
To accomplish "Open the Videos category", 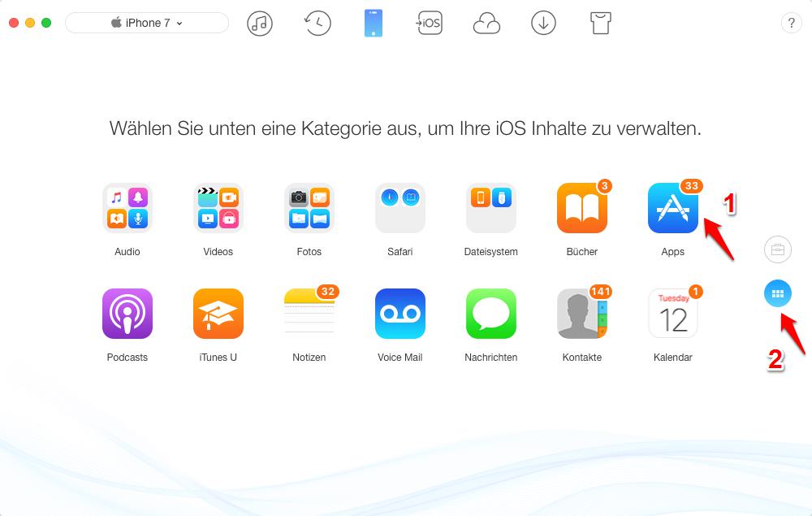I will point(218,208).
